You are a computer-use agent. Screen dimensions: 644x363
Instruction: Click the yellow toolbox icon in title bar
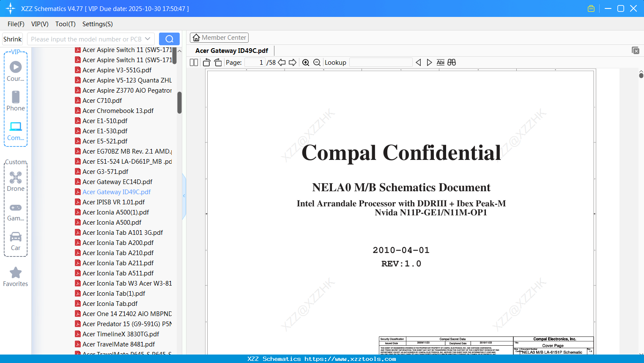click(591, 8)
